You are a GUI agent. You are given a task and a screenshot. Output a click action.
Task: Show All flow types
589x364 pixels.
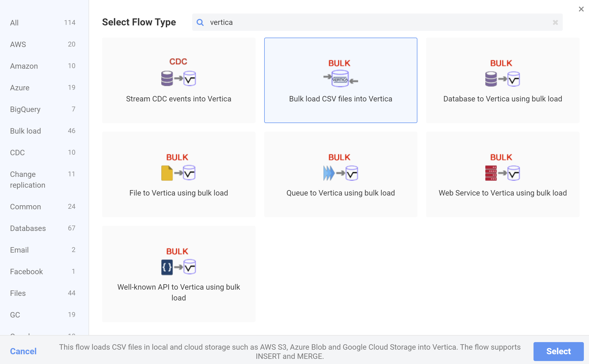[14, 23]
